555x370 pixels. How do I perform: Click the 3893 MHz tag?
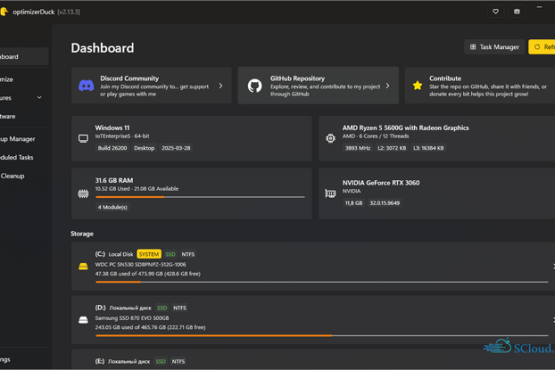[357, 148]
